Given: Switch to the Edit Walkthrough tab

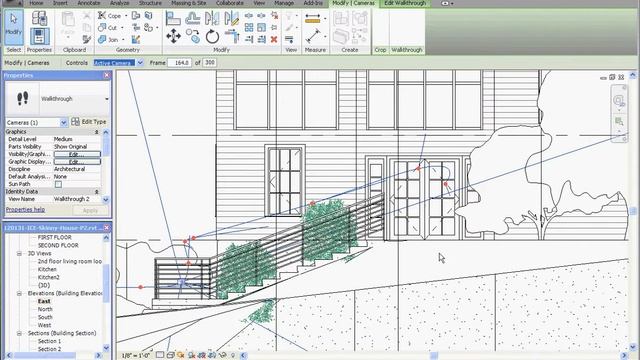Looking at the screenshot, I should [x=404, y=3].
